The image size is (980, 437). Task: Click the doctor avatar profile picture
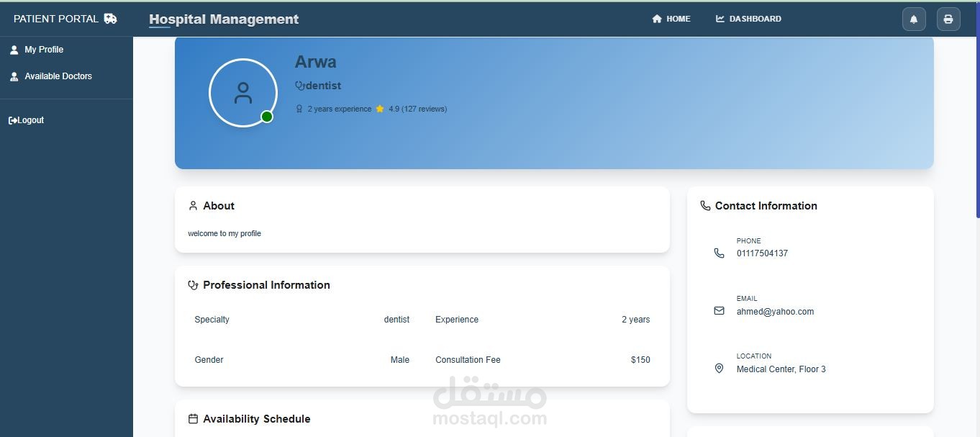[x=243, y=93]
